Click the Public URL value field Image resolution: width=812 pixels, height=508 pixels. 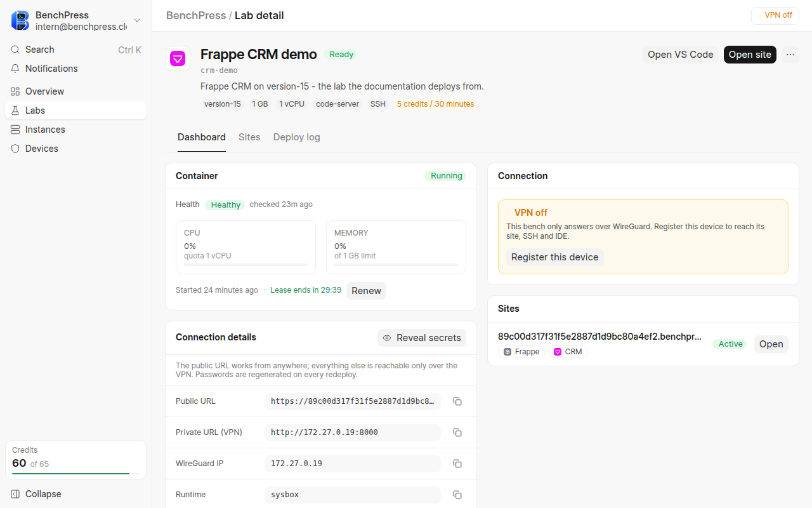353,401
